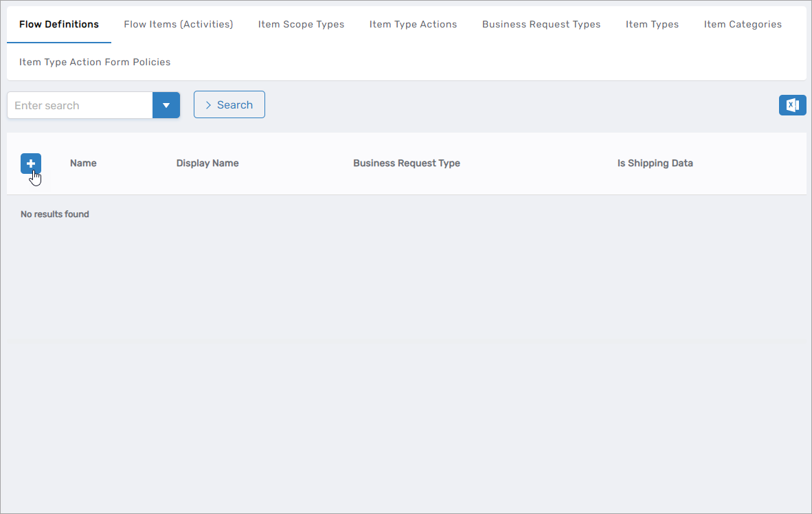This screenshot has width=812, height=514.
Task: Click the Business Request Type column header
Action: tap(406, 164)
